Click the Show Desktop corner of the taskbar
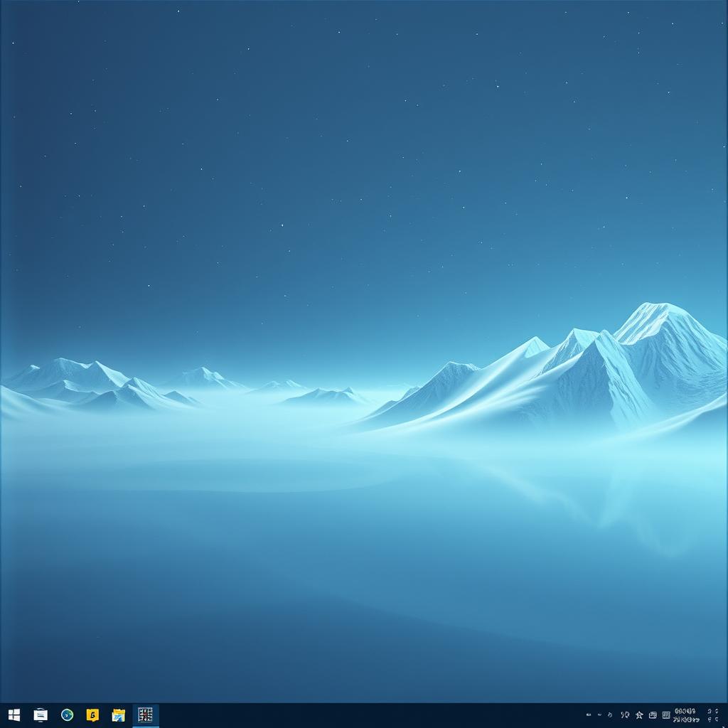728x728 pixels. tap(726, 715)
